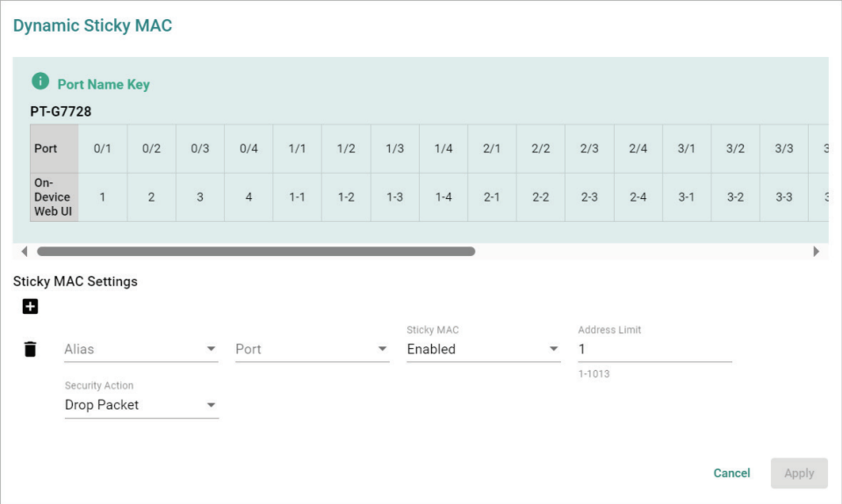Image resolution: width=842 pixels, height=504 pixels.
Task: Select port 1/1 cell in table
Action: pyautogui.click(x=297, y=149)
